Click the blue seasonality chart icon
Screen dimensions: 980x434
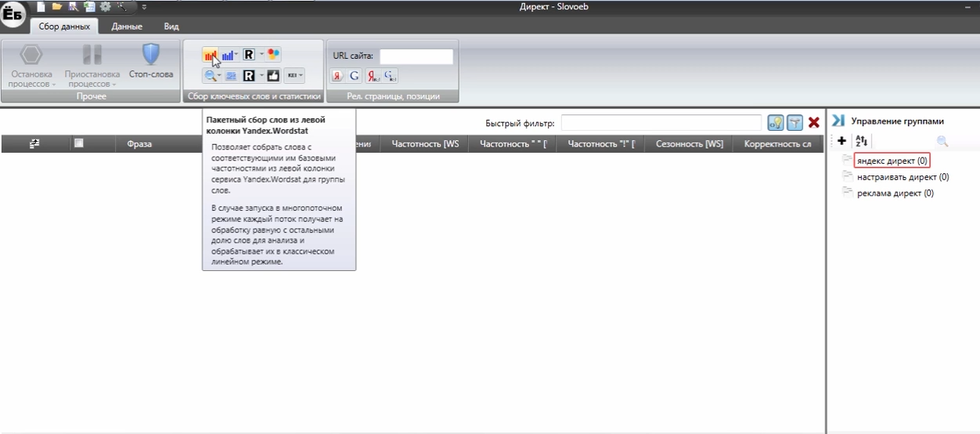tap(232, 76)
